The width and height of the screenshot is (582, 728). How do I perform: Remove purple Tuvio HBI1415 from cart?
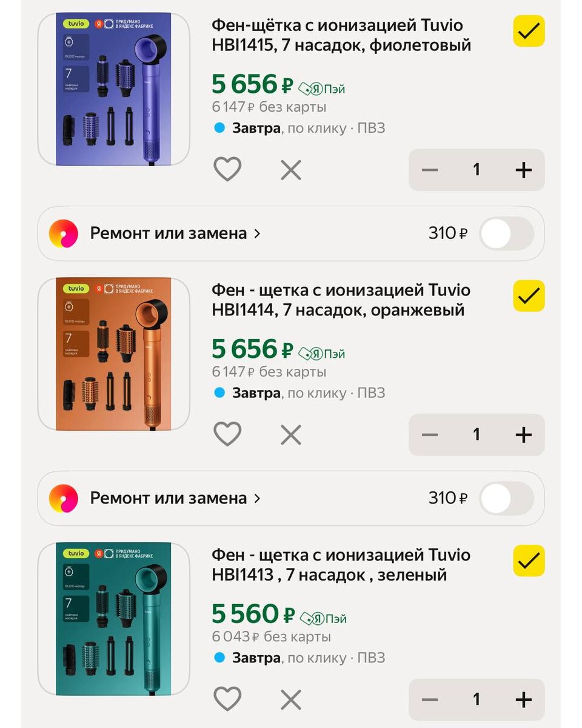(x=291, y=170)
